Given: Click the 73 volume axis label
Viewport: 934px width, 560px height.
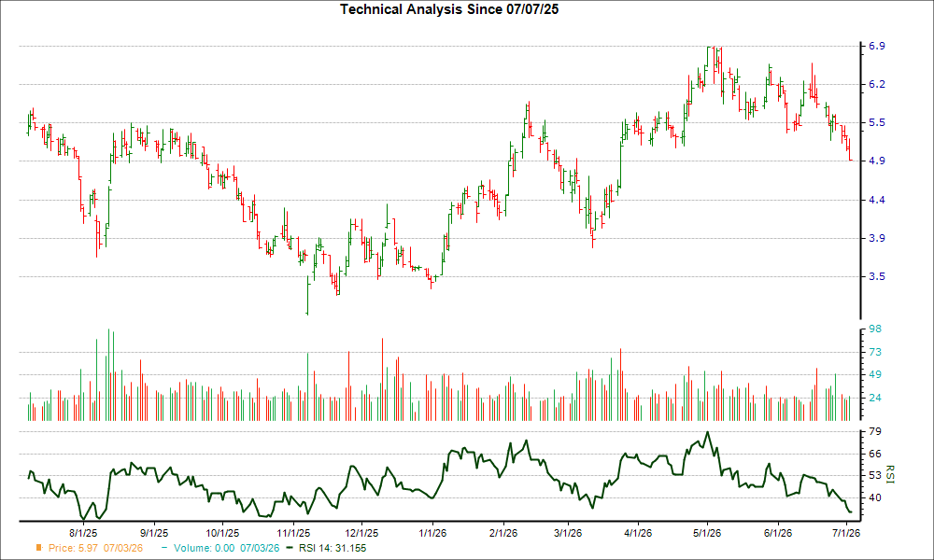Looking at the screenshot, I should click(x=875, y=352).
